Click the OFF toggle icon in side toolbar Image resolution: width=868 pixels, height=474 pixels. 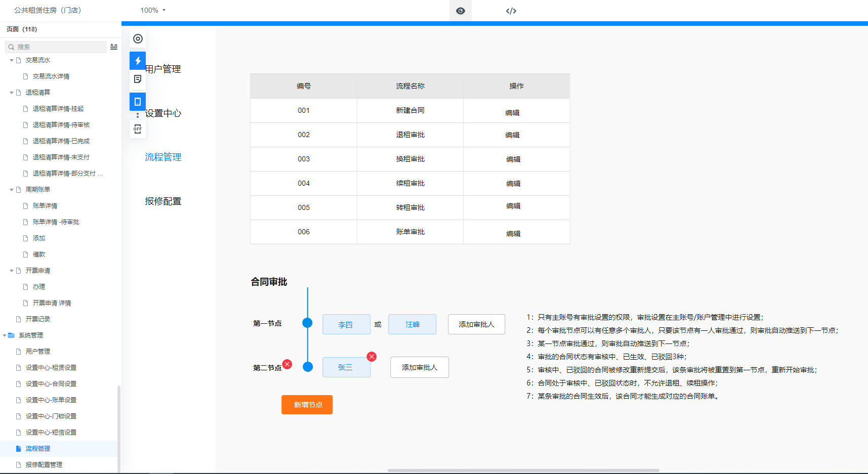click(x=138, y=129)
